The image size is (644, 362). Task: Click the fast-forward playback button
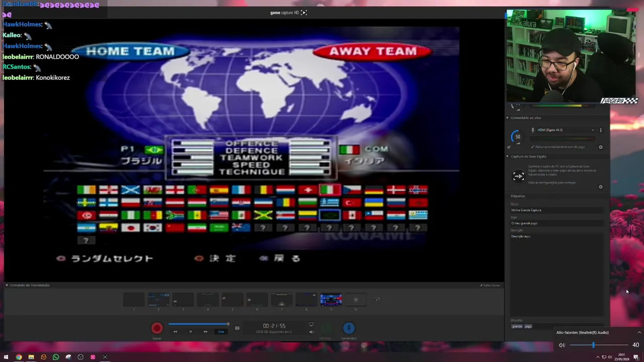205,331
